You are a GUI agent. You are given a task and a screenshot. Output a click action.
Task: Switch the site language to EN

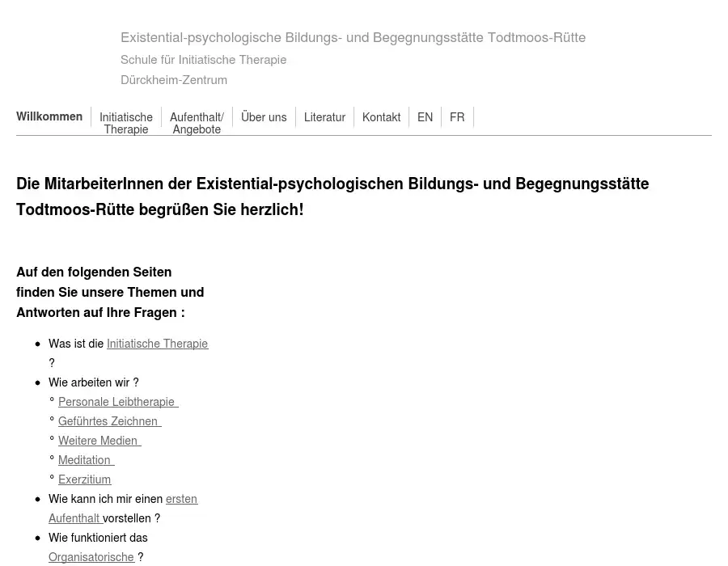pyautogui.click(x=425, y=117)
